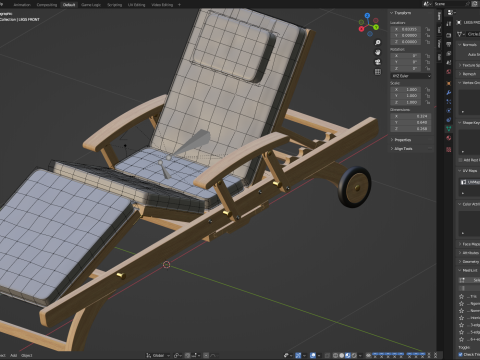The height and width of the screenshot is (360, 480).
Task: Open the Object Constraints tab icon
Action: click(449, 120)
